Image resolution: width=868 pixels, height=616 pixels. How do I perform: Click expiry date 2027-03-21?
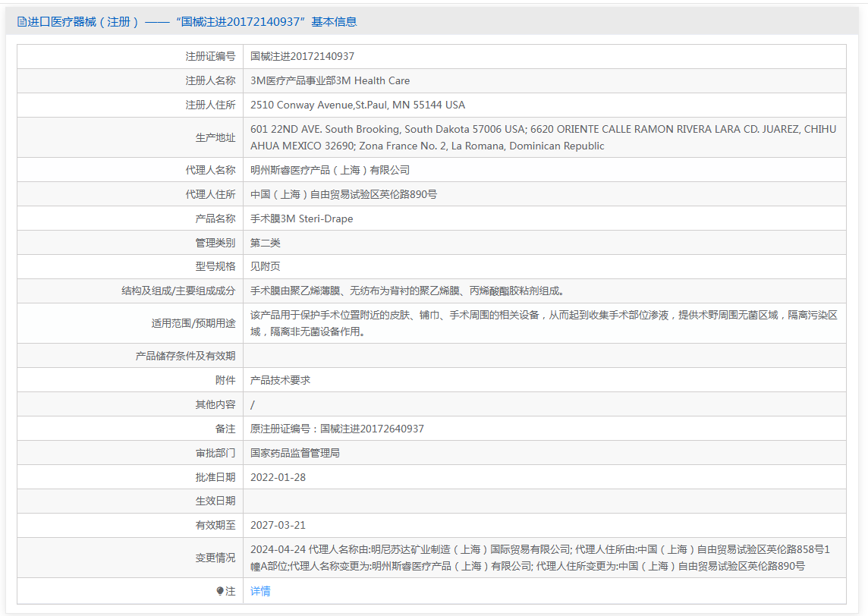[278, 525]
